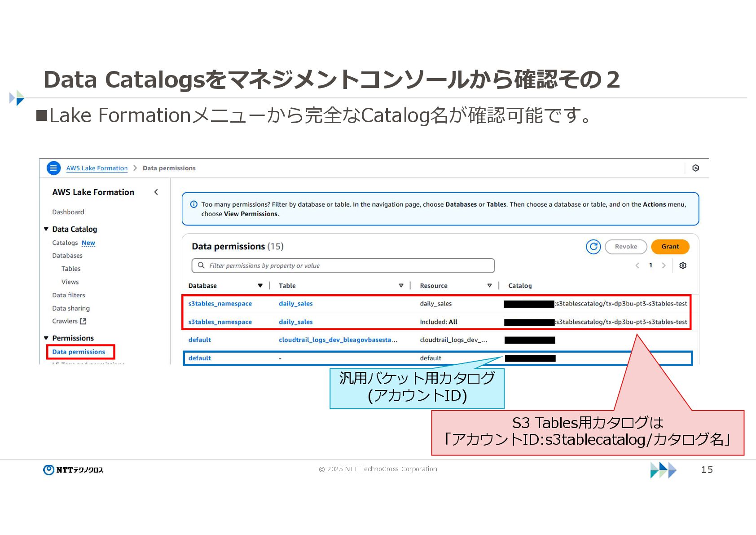This screenshot has width=756, height=535.
Task: Click the search magnifier icon
Action: click(x=201, y=265)
